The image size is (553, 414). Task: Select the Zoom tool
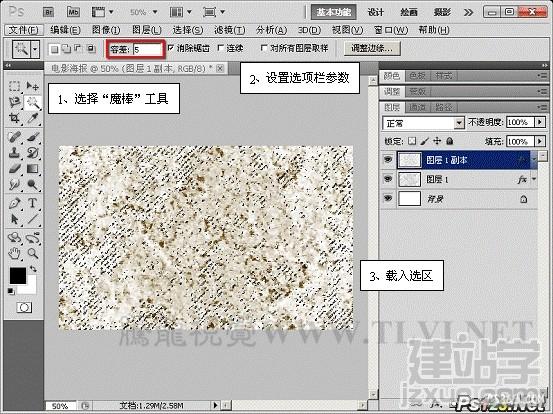click(32, 253)
